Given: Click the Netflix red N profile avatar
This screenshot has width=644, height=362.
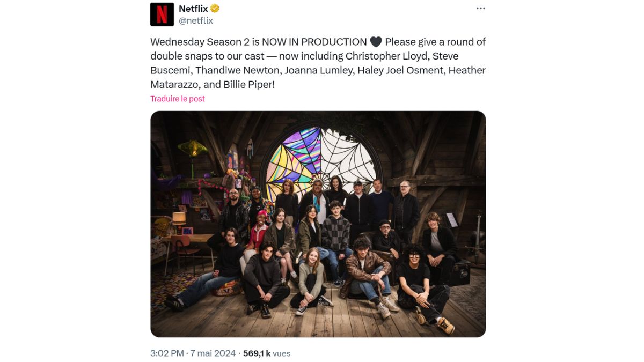Looking at the screenshot, I should point(162,14).
